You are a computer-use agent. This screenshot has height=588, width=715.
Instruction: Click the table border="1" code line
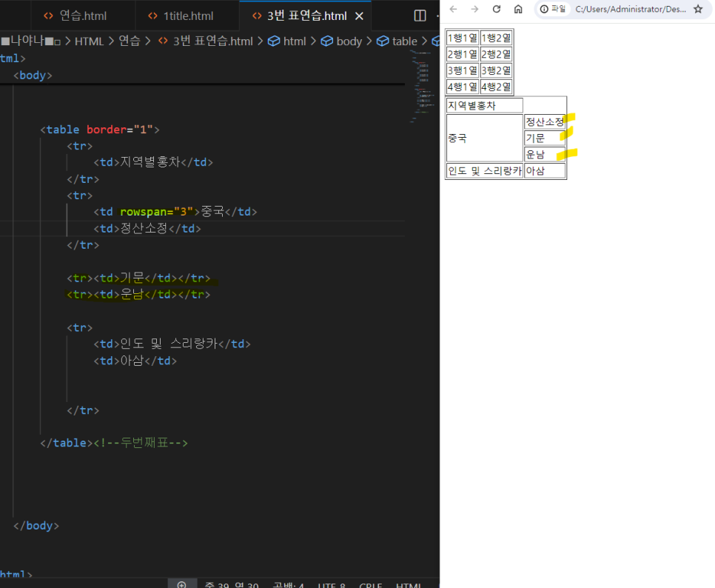pos(100,130)
